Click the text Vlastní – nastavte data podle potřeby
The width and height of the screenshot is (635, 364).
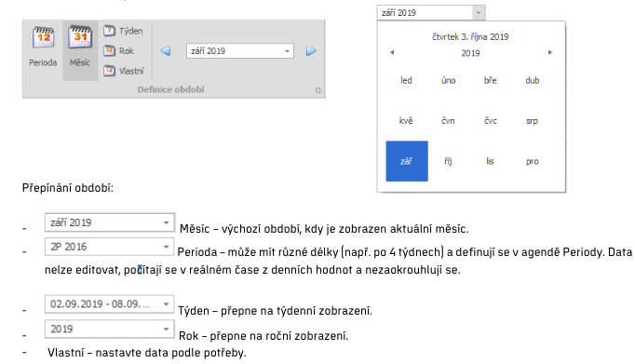(x=146, y=353)
